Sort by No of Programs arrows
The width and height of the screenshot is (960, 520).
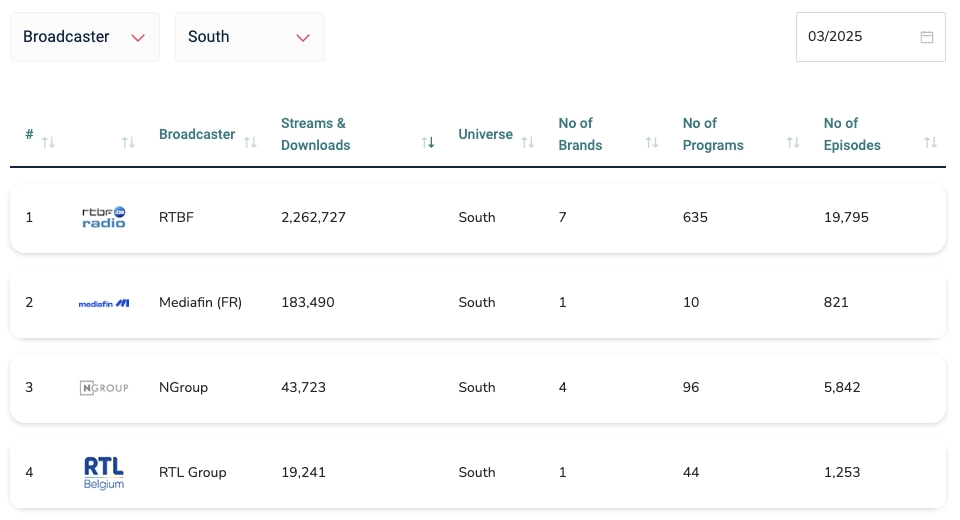pos(793,143)
